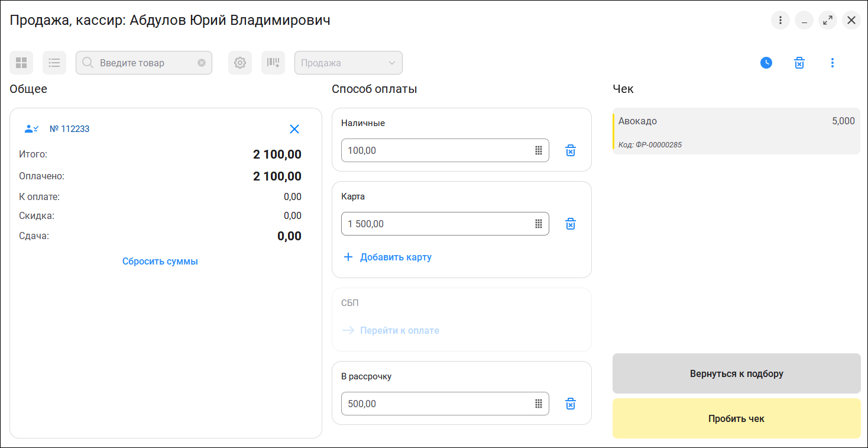Open the settings gear
This screenshot has height=448, width=868.
[x=240, y=63]
